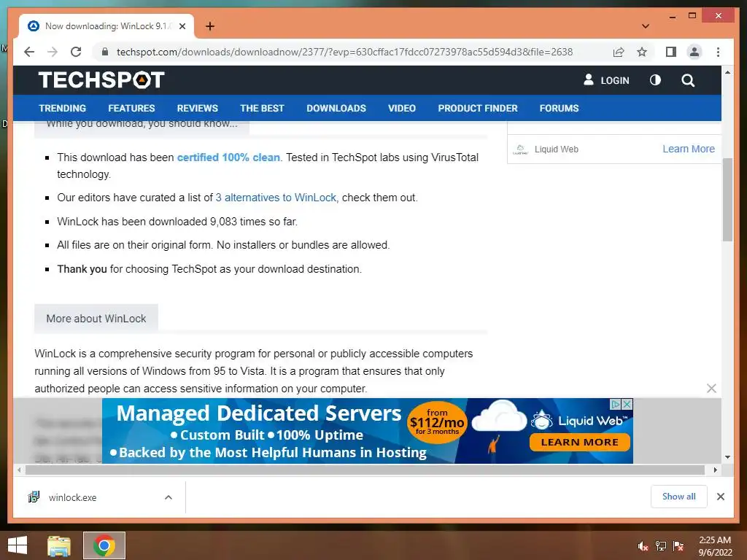Close banner ad via small X icon
Viewport: 747px width, 560px height.
[x=627, y=404]
